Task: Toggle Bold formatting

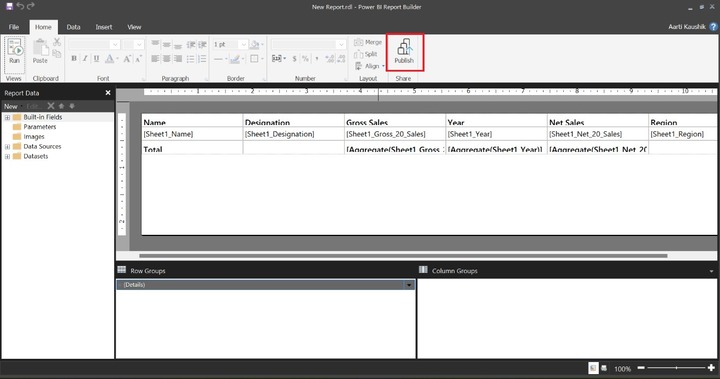Action: (x=74, y=59)
